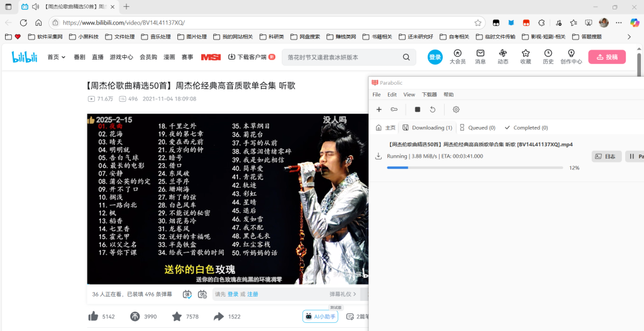
Task: Click the bilibili logo
Action: pyautogui.click(x=25, y=57)
